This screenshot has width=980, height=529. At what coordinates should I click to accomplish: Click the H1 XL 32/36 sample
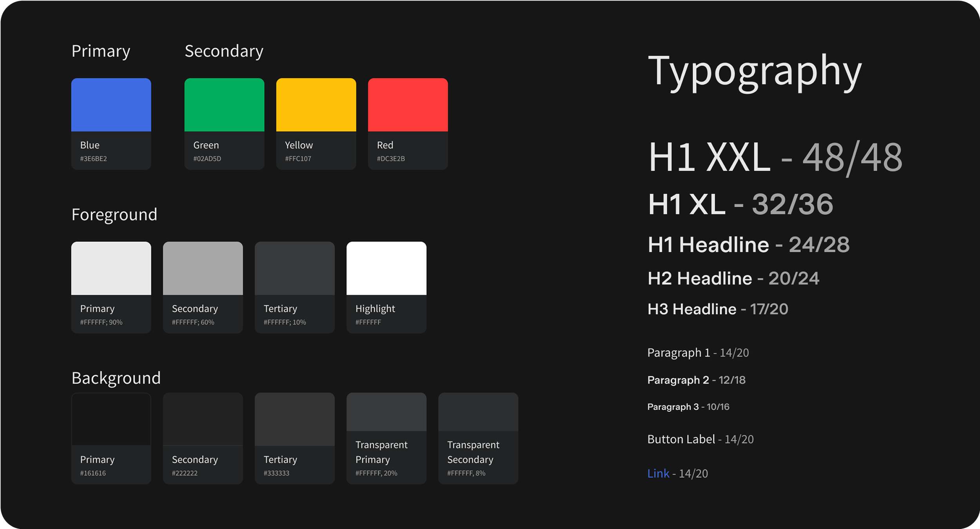pos(740,204)
